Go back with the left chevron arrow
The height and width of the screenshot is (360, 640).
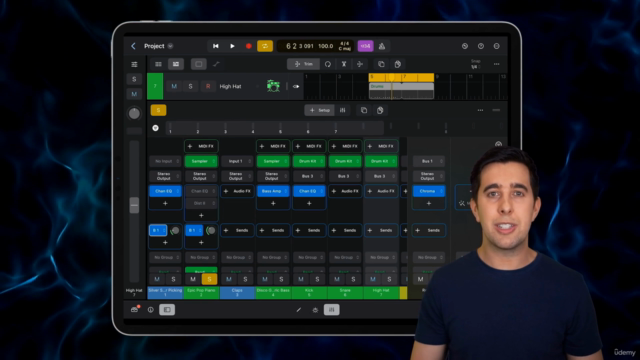(133, 46)
